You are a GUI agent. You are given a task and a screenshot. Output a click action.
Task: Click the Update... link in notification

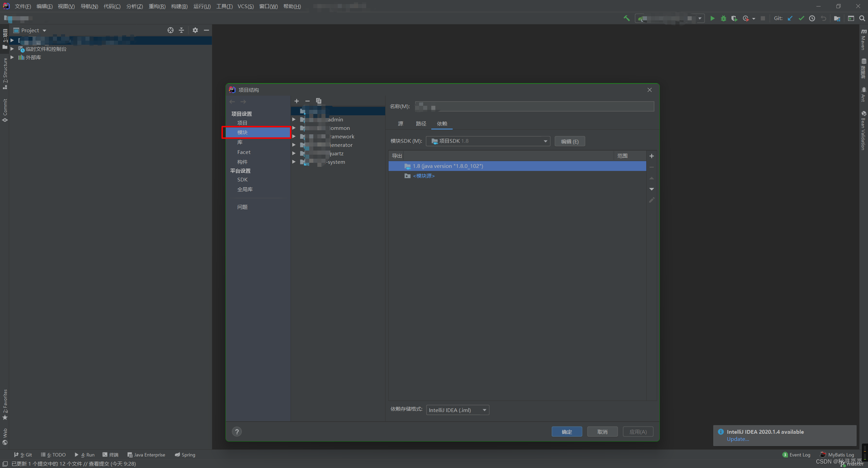[x=738, y=439]
